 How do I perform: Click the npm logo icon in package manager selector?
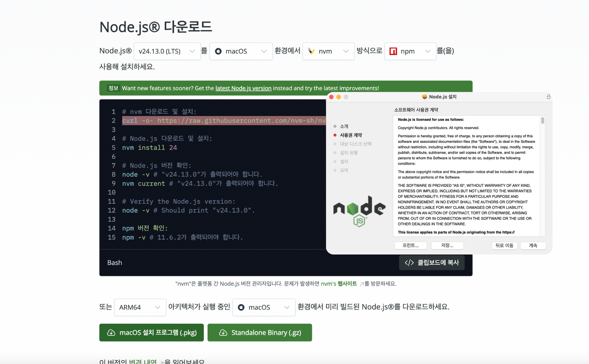click(x=393, y=51)
